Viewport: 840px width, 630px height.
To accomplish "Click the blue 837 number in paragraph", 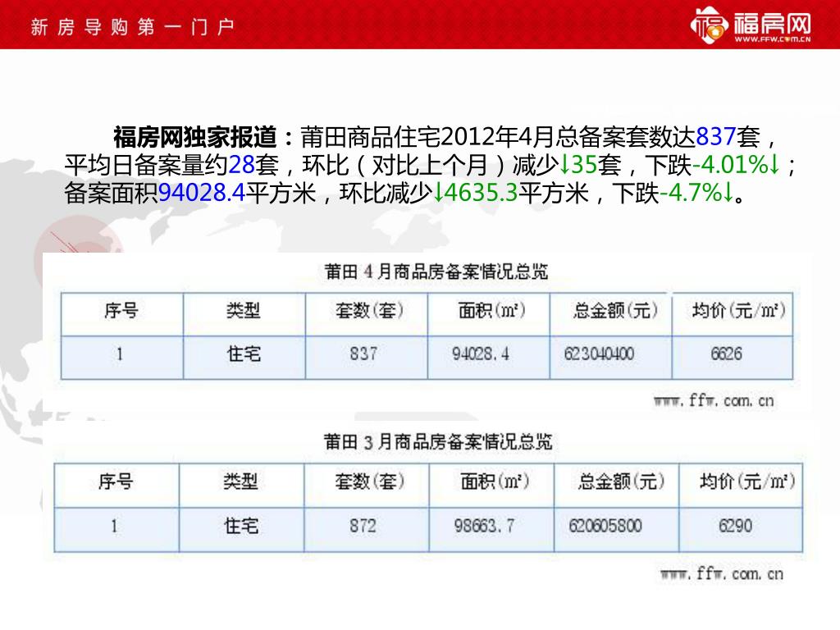I will [x=715, y=137].
